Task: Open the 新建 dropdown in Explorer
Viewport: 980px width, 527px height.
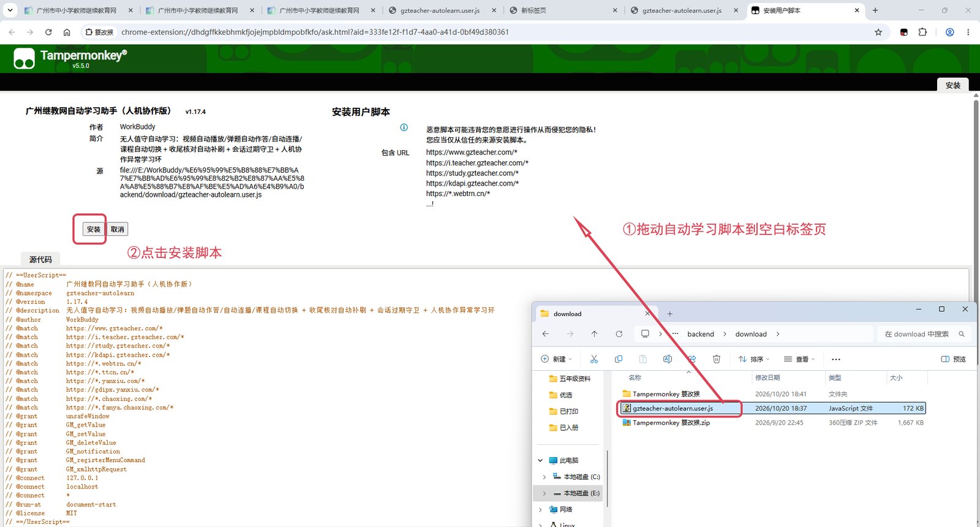Action: click(x=556, y=359)
